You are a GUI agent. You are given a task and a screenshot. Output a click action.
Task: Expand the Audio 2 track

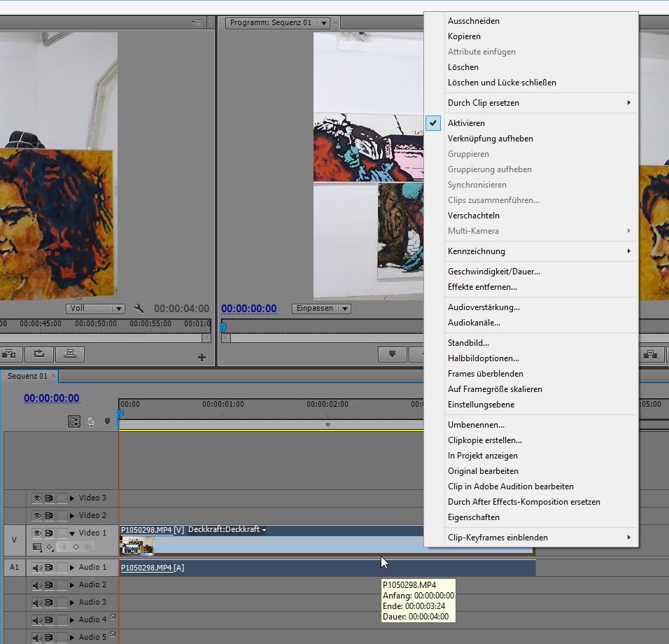click(71, 585)
